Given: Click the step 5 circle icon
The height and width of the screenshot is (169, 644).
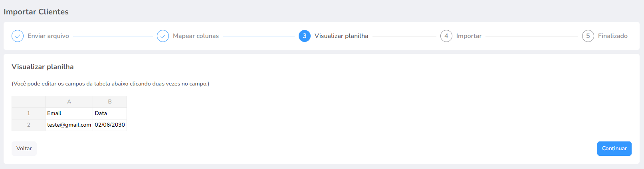Looking at the screenshot, I should pyautogui.click(x=588, y=36).
